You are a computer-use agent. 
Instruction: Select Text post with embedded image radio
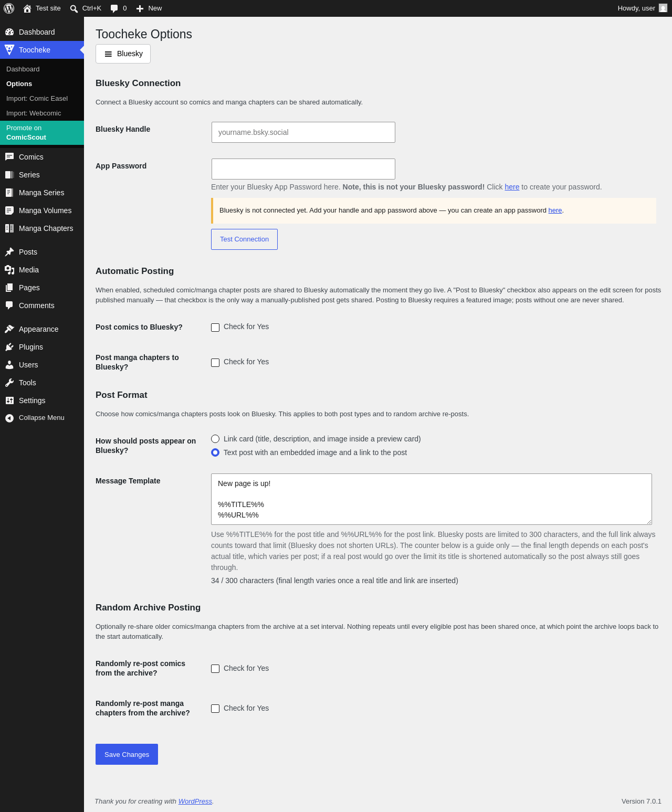(x=215, y=452)
